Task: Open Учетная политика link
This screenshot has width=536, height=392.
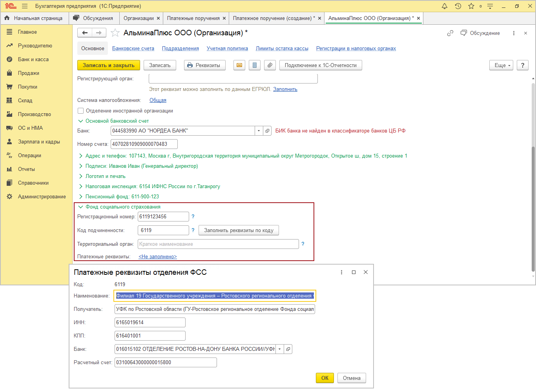Action: (227, 49)
